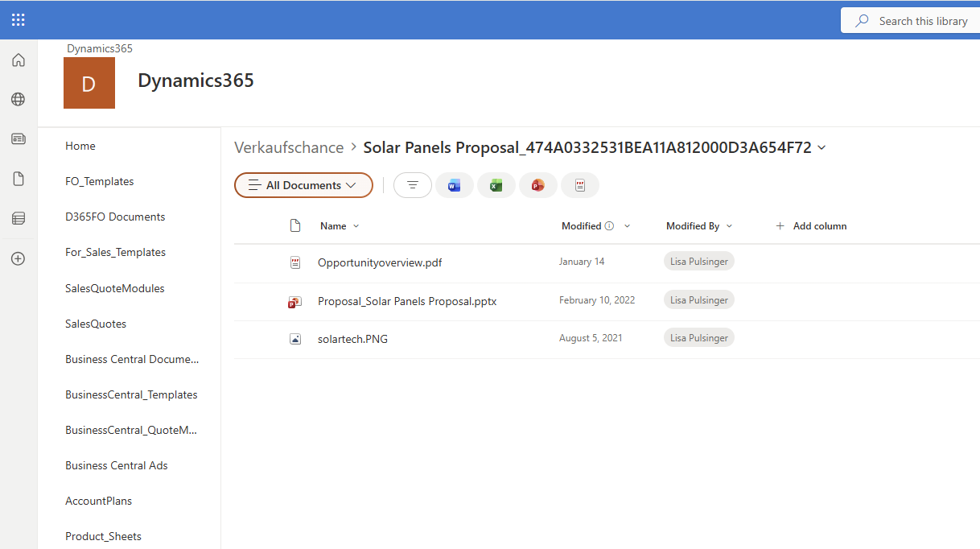Click the Modified column info icon
The image size is (980, 549).
click(609, 226)
